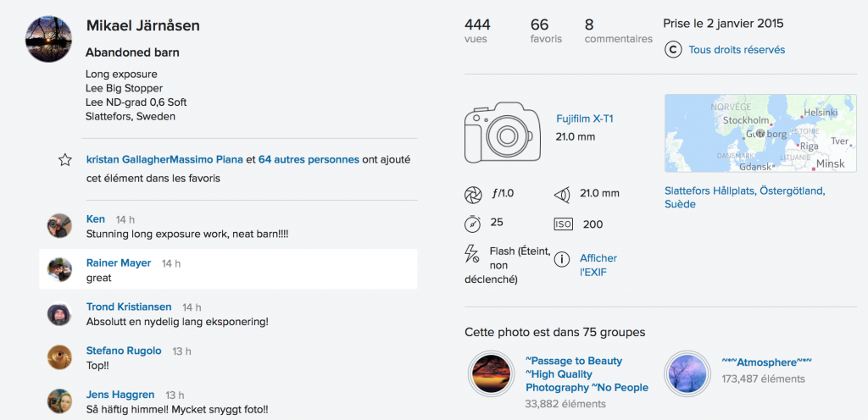Open Passage to Beauty group link
Image resolution: width=868 pixels, height=420 pixels.
574,361
